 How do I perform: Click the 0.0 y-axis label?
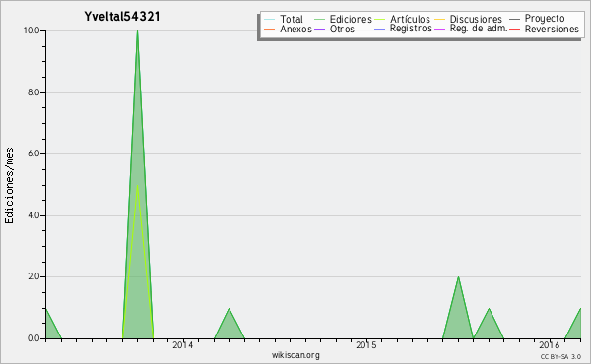tap(33, 338)
